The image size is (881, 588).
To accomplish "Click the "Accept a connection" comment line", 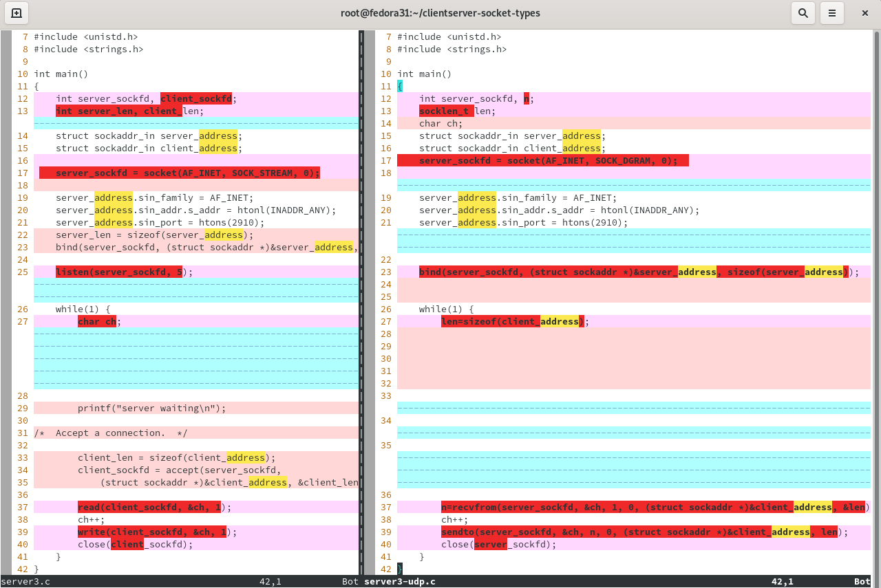I will pos(110,433).
